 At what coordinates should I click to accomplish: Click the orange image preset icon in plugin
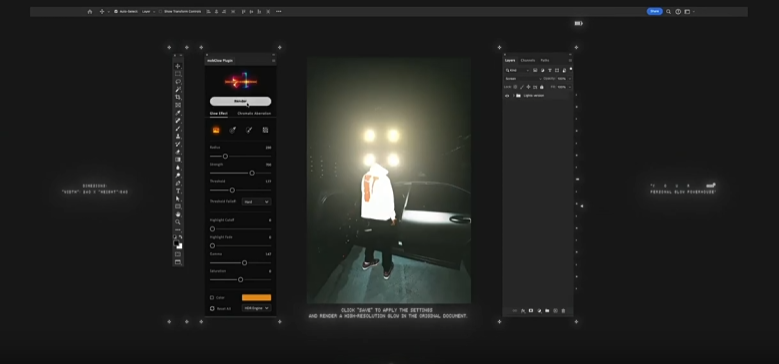[216, 130]
